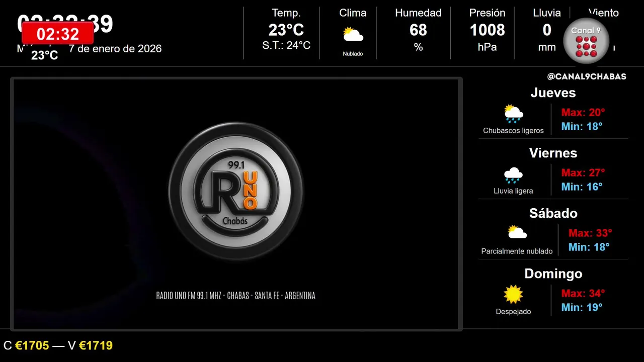Click the Parcialmente nublado label
The image size is (644, 362).
[517, 251]
